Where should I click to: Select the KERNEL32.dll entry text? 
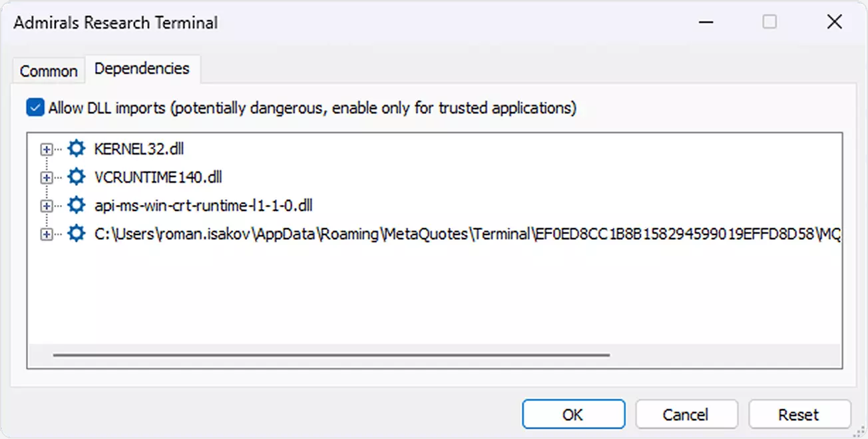click(138, 149)
